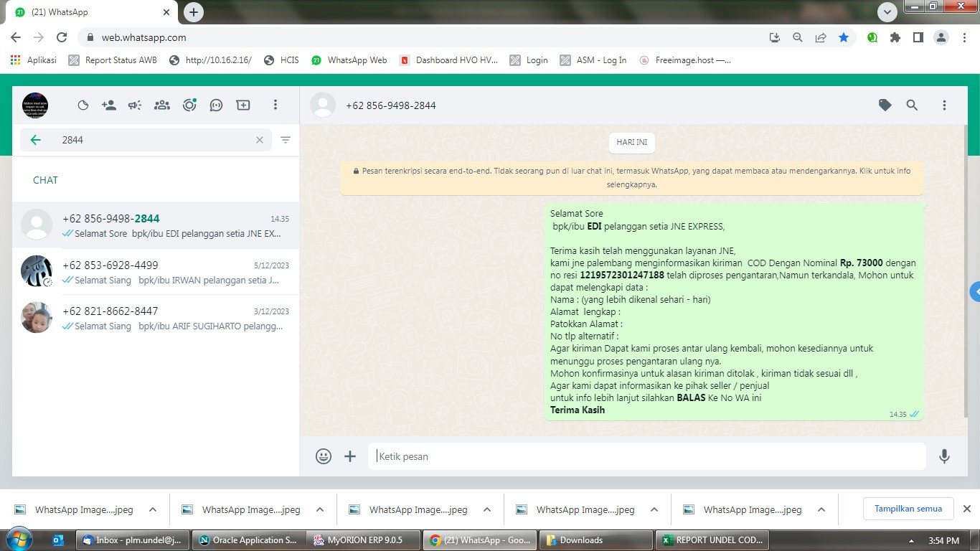This screenshot has width=980, height=551.
Task: Expand first WhatsApp Image download chevron
Action: (153, 510)
